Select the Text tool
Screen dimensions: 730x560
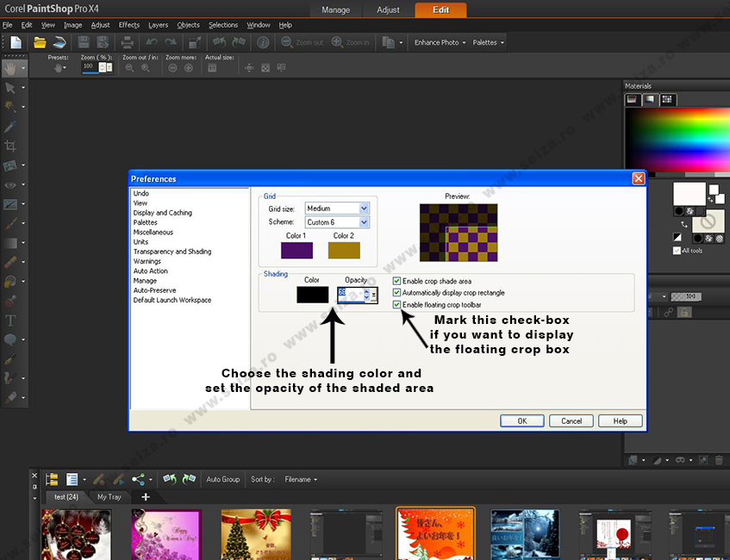click(x=10, y=320)
